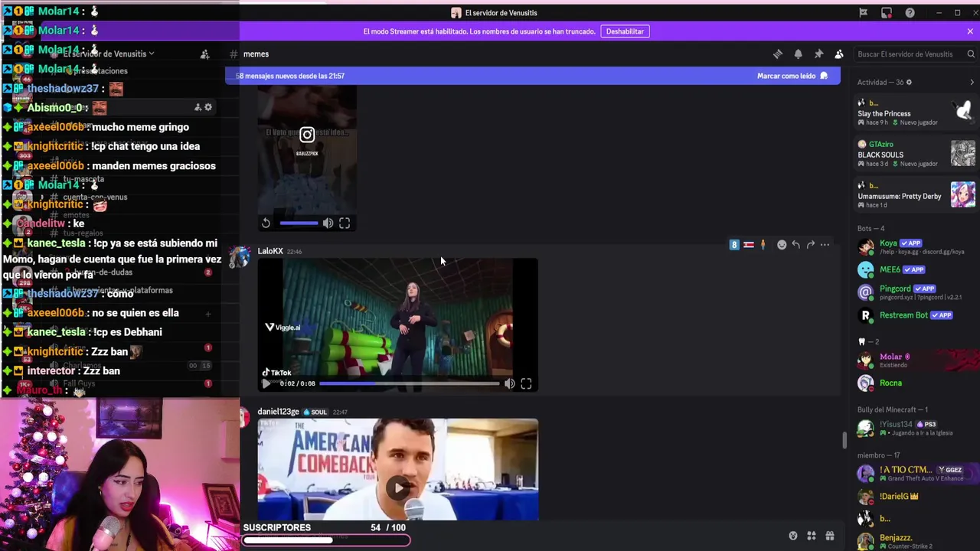The height and width of the screenshot is (551, 980).
Task: Open notification settings bell icon
Action: tap(798, 54)
